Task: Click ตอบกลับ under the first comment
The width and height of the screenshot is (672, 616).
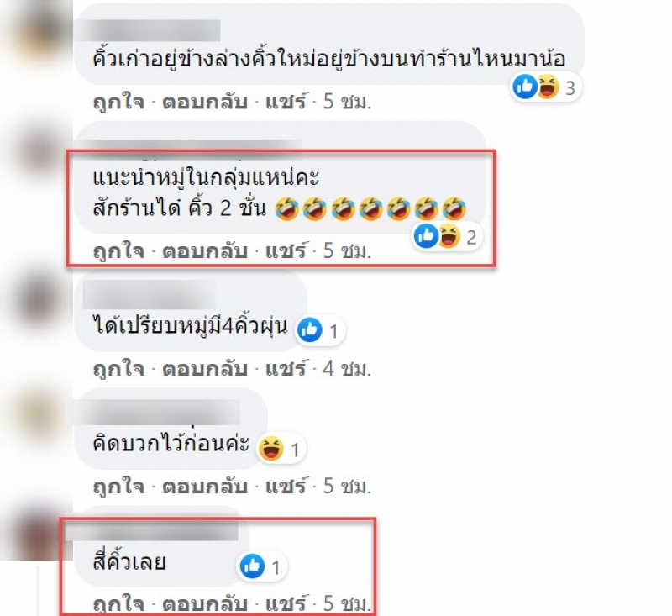Action: tap(205, 102)
